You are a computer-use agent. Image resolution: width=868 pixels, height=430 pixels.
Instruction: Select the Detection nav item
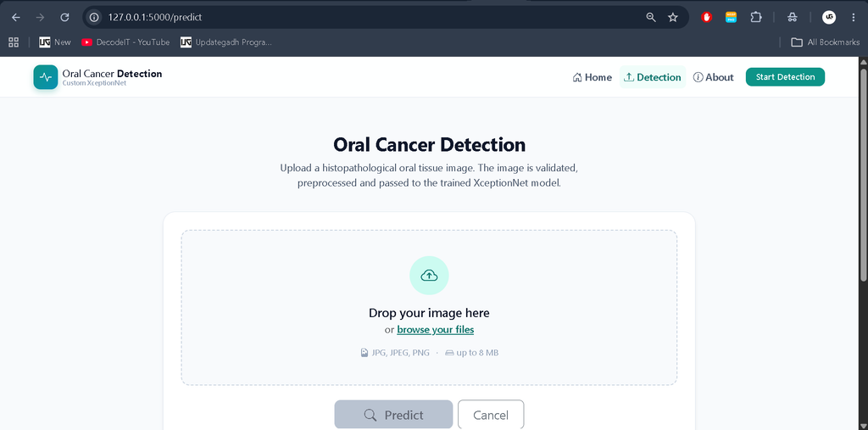(653, 77)
